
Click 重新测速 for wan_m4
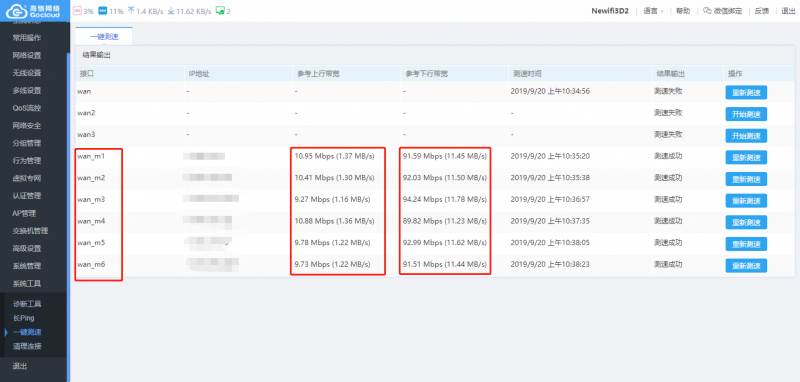746,222
